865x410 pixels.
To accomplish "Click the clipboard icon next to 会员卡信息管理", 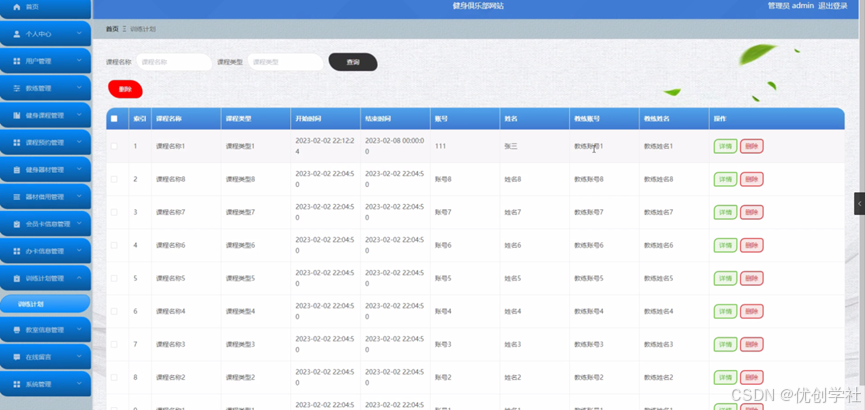I will (x=16, y=224).
